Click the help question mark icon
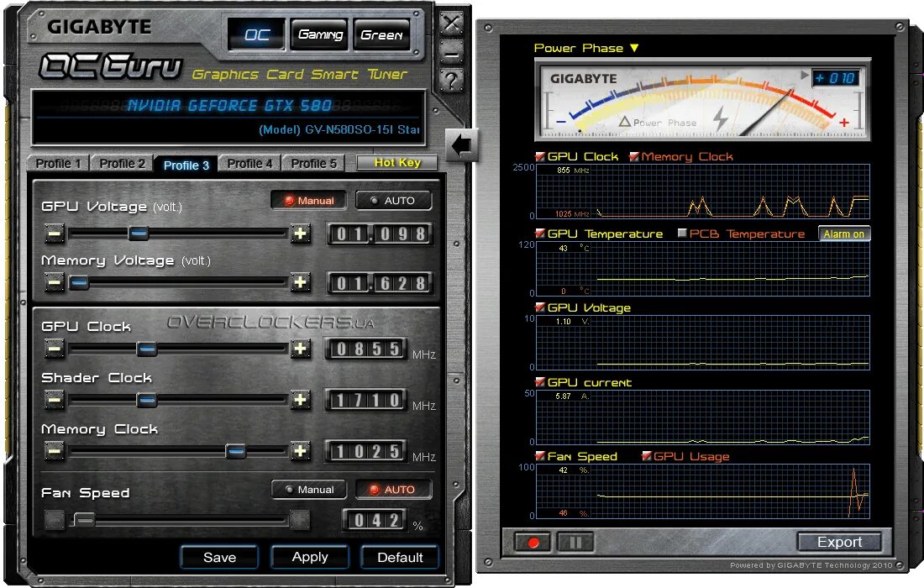Viewport: 924px width, 588px height. 451,80
